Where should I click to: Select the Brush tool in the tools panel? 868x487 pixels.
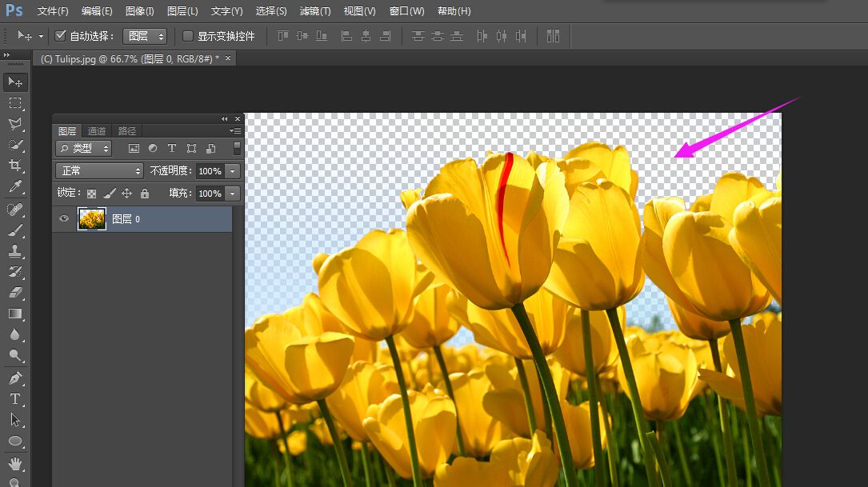pyautogui.click(x=15, y=230)
